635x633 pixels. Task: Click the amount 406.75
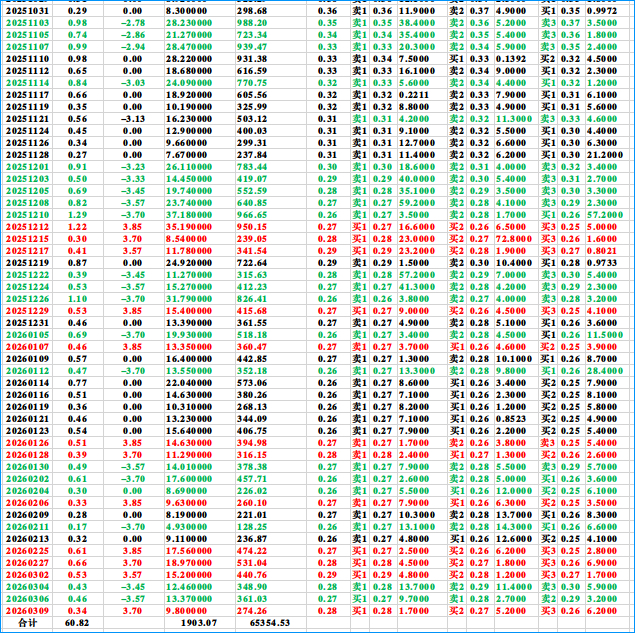click(x=252, y=431)
